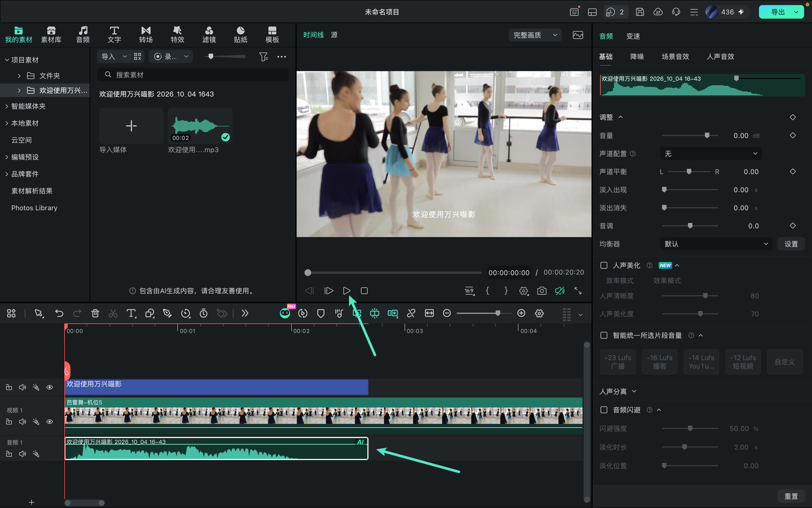Enable 智能统一所选片段音量 checkbox
The image size is (812, 508).
604,335
